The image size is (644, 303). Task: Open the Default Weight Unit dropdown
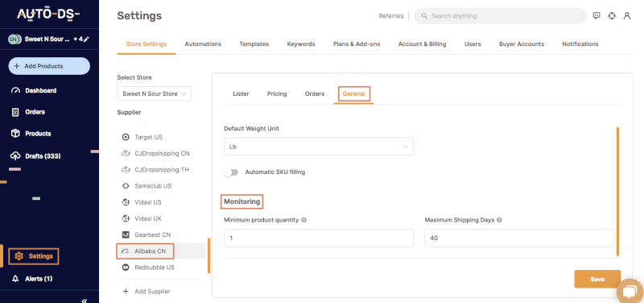[x=318, y=147]
